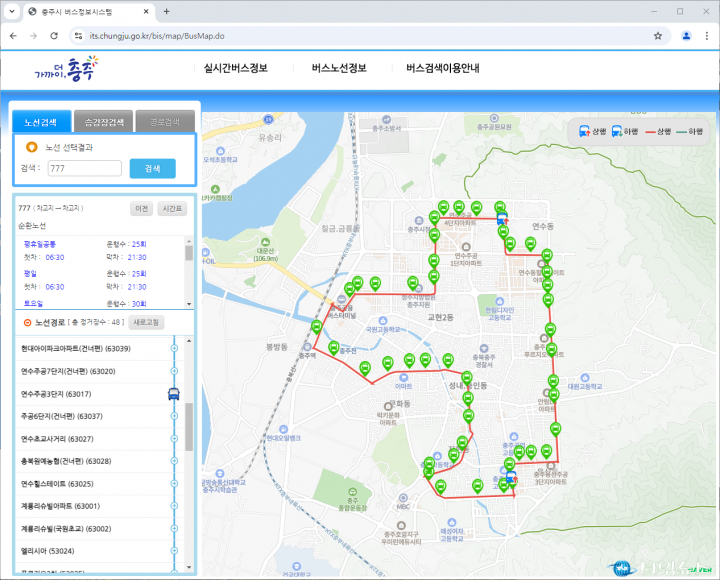Viewport: 720px width, 580px height.
Task: Open the 버스노선정보 menu
Action: tap(339, 68)
